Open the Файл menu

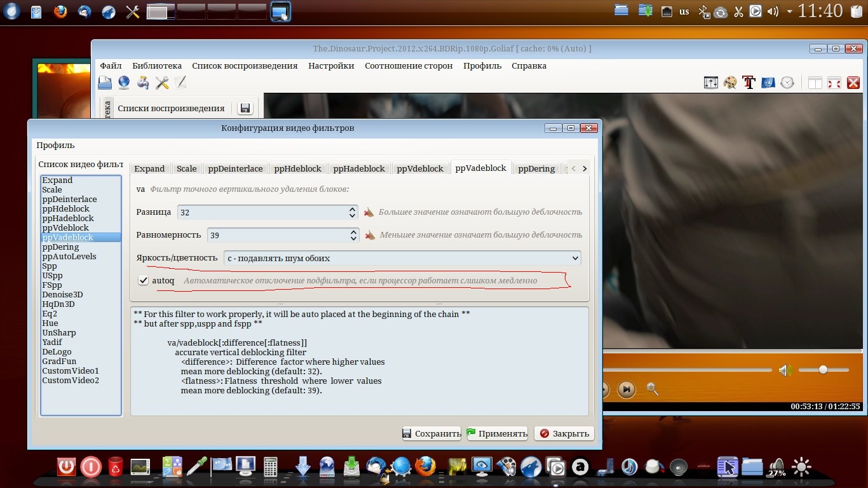coord(111,66)
